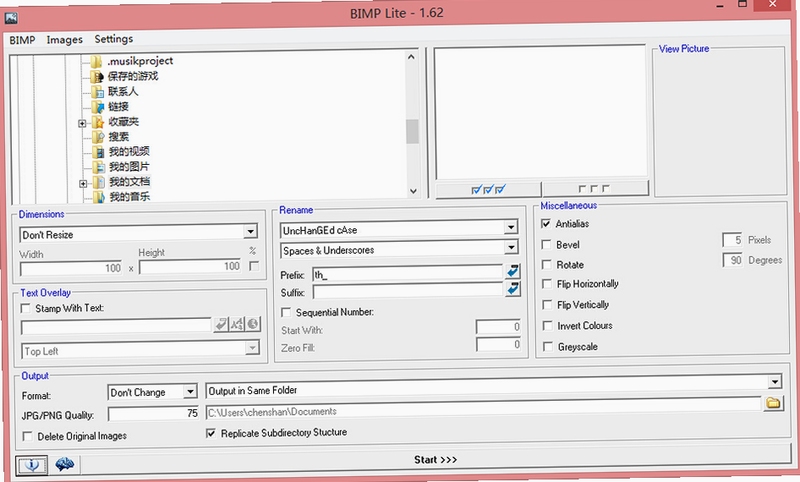The height and width of the screenshot is (482, 800).
Task: Click the globe colour icon in Text Overlay
Action: [x=253, y=324]
